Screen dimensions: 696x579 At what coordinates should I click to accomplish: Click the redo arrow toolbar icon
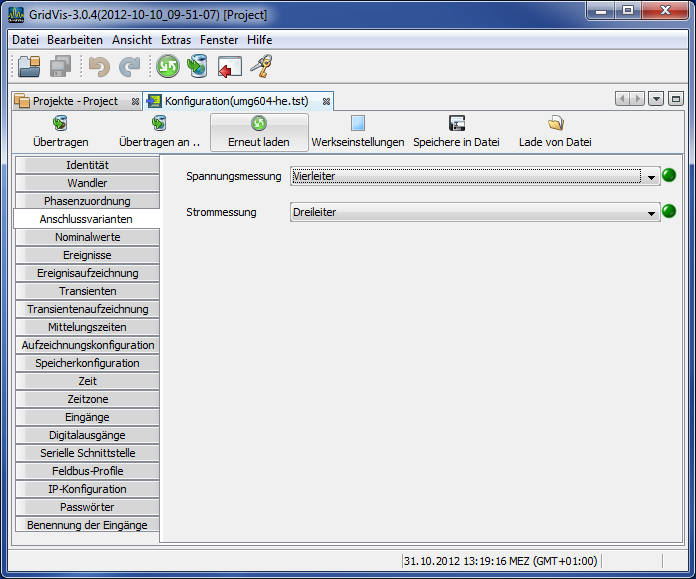(130, 67)
